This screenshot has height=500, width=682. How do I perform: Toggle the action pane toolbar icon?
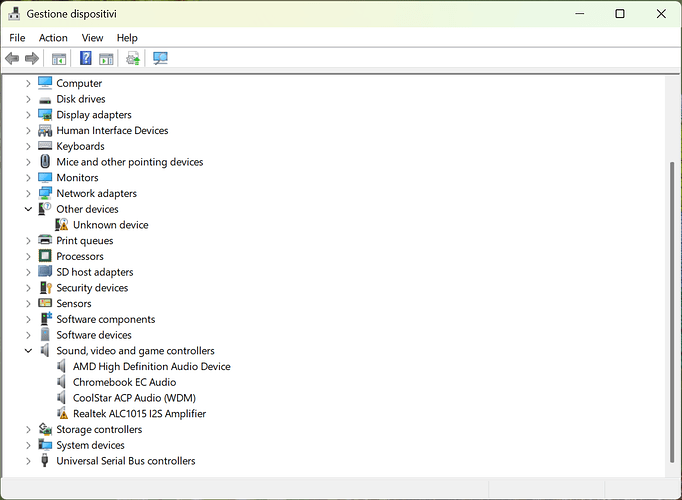106,58
